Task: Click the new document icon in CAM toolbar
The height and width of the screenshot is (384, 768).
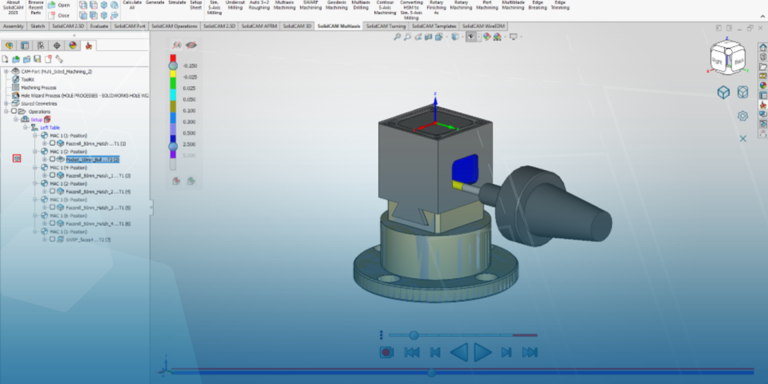Action: (5, 59)
